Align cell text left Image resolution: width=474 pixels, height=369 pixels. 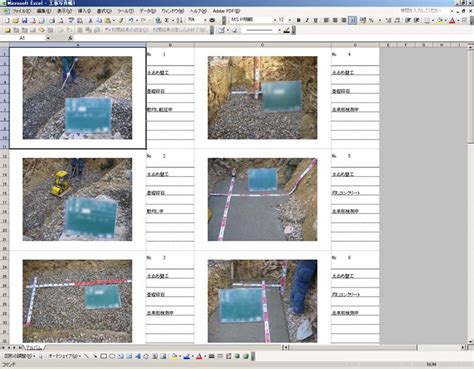tap(326, 20)
